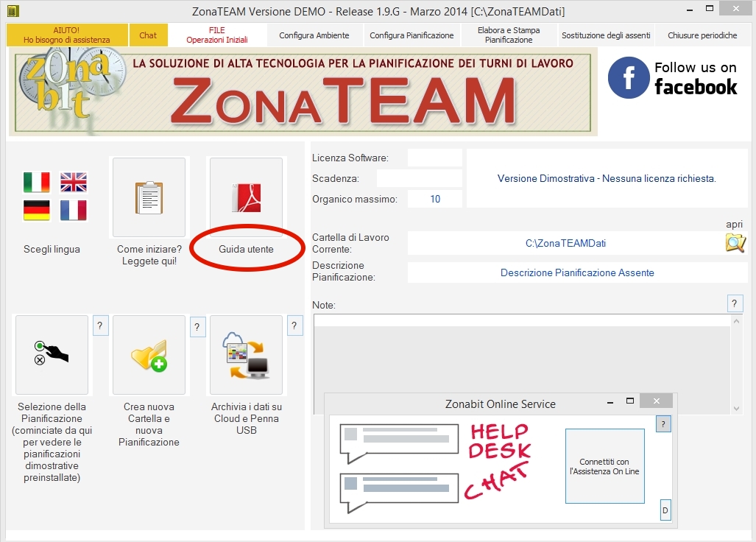Click the Archivia dati Cloud icon
The width and height of the screenshot is (756, 542).
point(247,355)
